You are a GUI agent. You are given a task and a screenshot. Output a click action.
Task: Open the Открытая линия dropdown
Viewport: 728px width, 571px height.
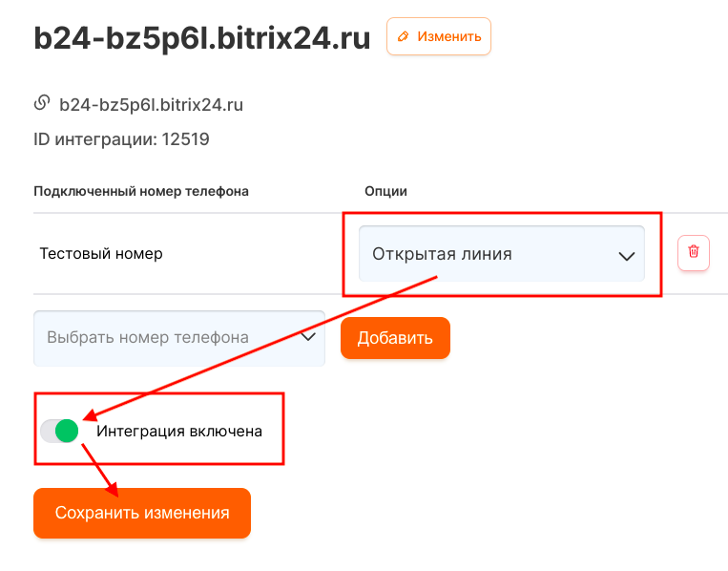point(502,254)
